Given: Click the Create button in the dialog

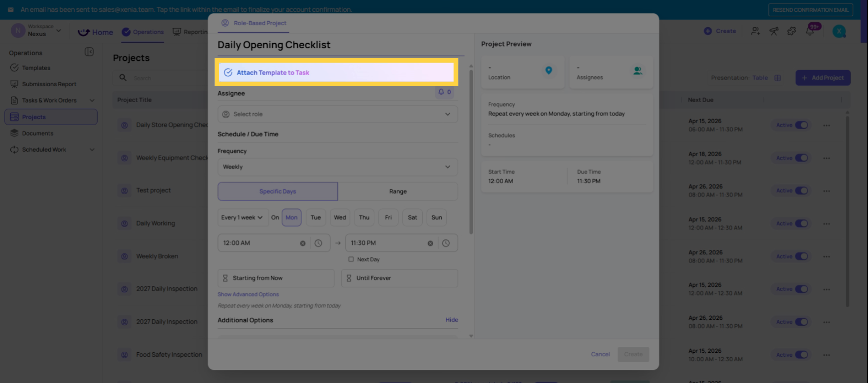Looking at the screenshot, I should [x=633, y=354].
